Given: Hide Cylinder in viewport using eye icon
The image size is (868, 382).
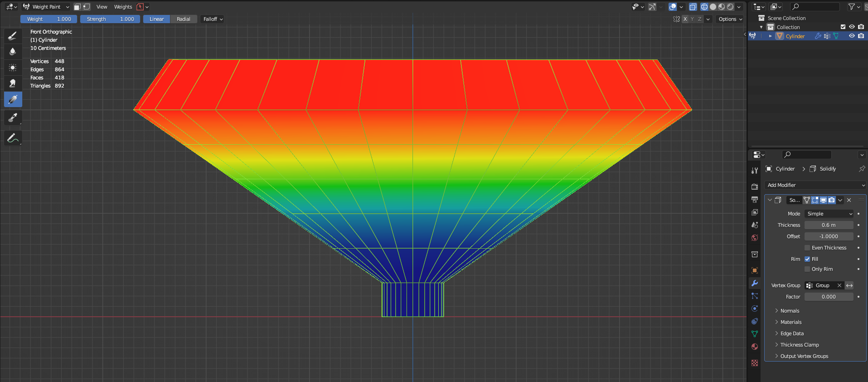Looking at the screenshot, I should [x=852, y=36].
